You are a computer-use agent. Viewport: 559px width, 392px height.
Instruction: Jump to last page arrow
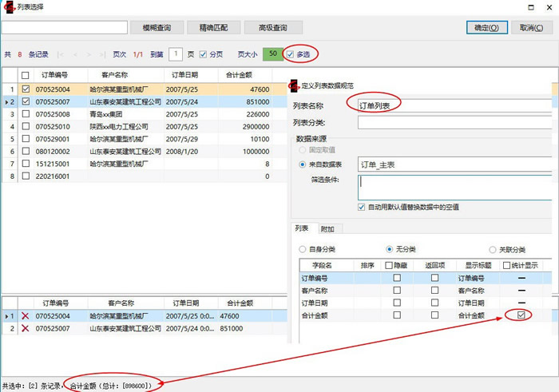pyautogui.click(x=101, y=54)
